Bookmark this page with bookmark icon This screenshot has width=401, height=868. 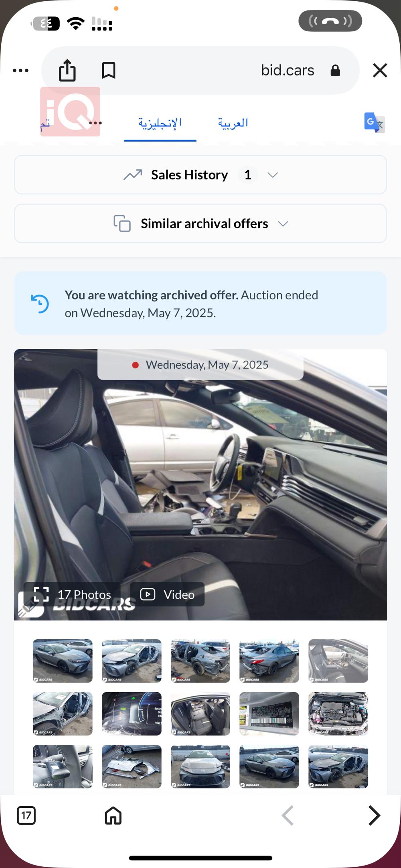[109, 70]
